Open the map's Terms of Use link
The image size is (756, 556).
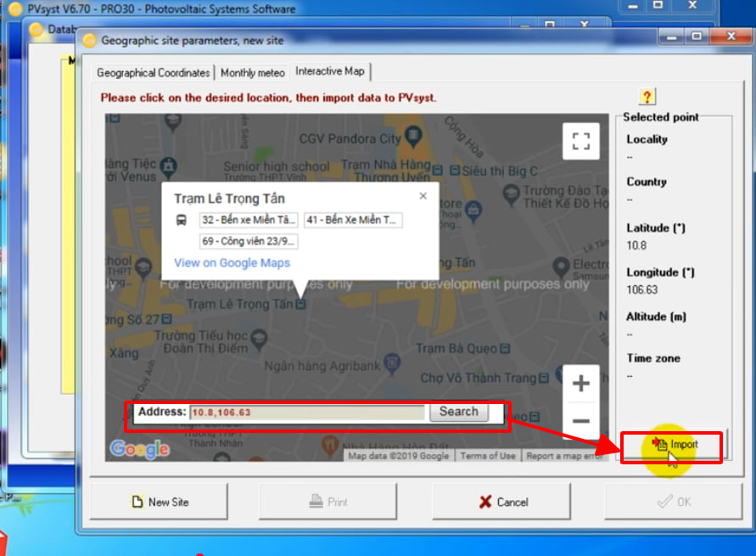tap(487, 456)
